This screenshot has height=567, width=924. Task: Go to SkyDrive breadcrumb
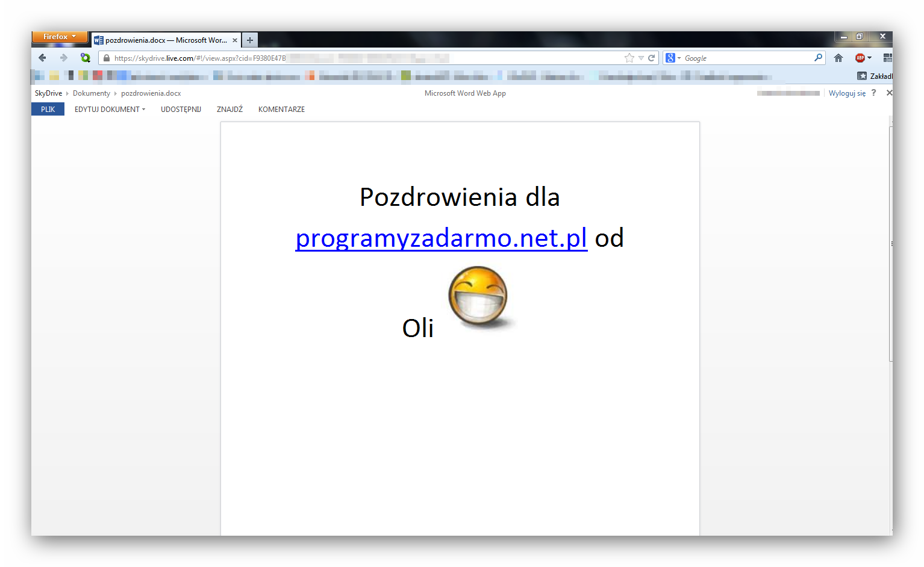[x=48, y=93]
